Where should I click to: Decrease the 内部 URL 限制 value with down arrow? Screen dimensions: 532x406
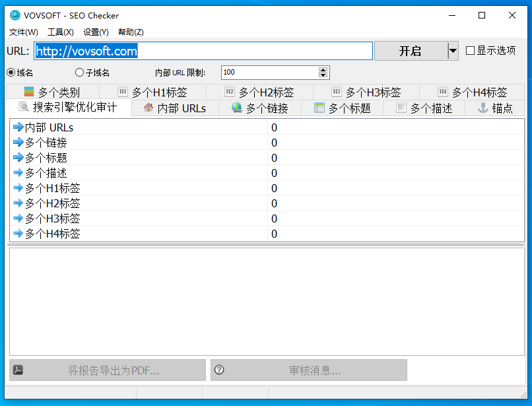coord(323,75)
